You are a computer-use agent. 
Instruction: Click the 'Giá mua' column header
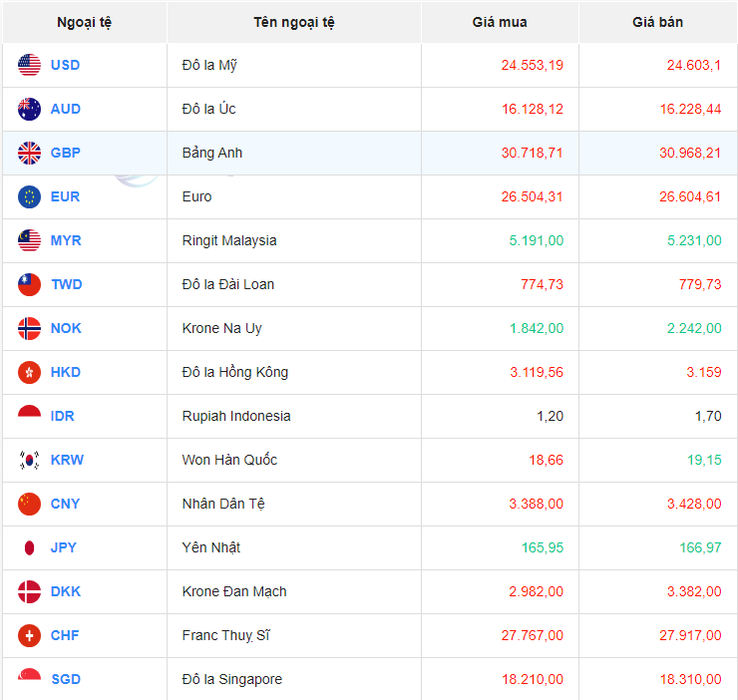pos(500,22)
